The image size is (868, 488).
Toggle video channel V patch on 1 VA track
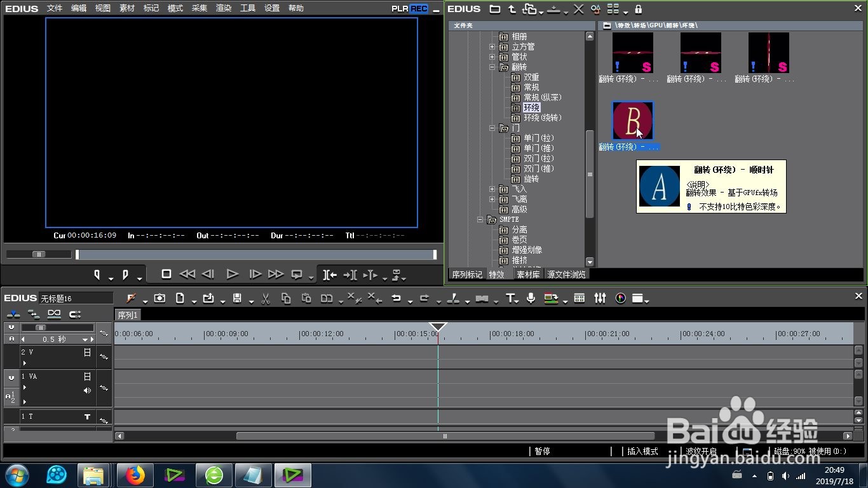point(11,377)
